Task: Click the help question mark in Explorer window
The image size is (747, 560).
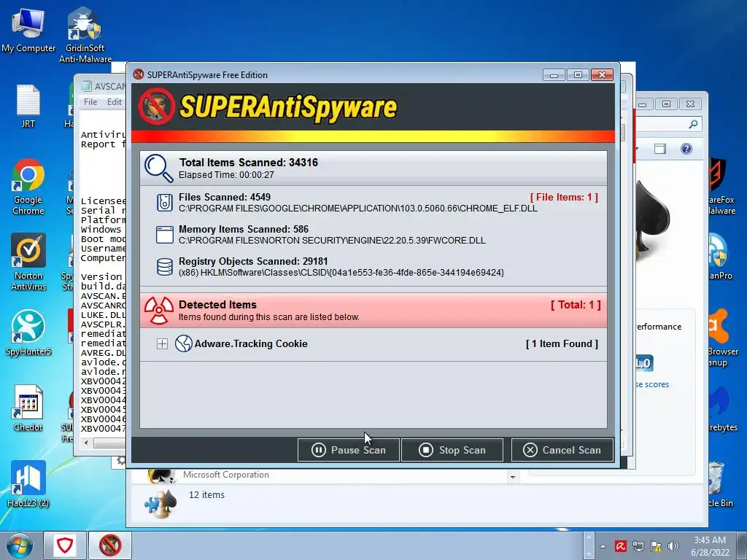Action: [x=686, y=149]
